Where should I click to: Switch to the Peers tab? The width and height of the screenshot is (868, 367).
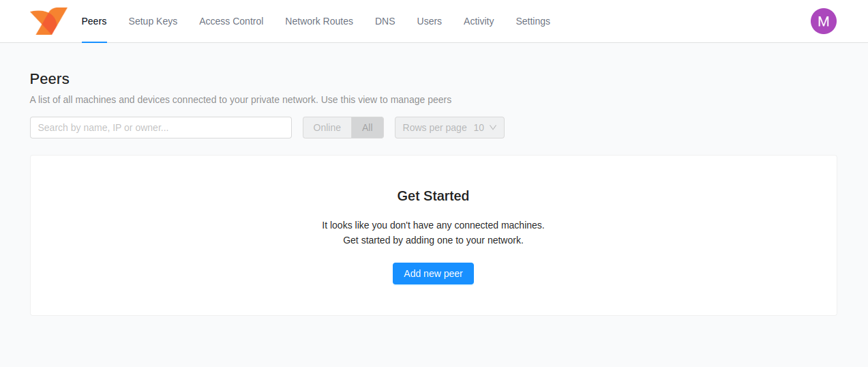tap(94, 21)
